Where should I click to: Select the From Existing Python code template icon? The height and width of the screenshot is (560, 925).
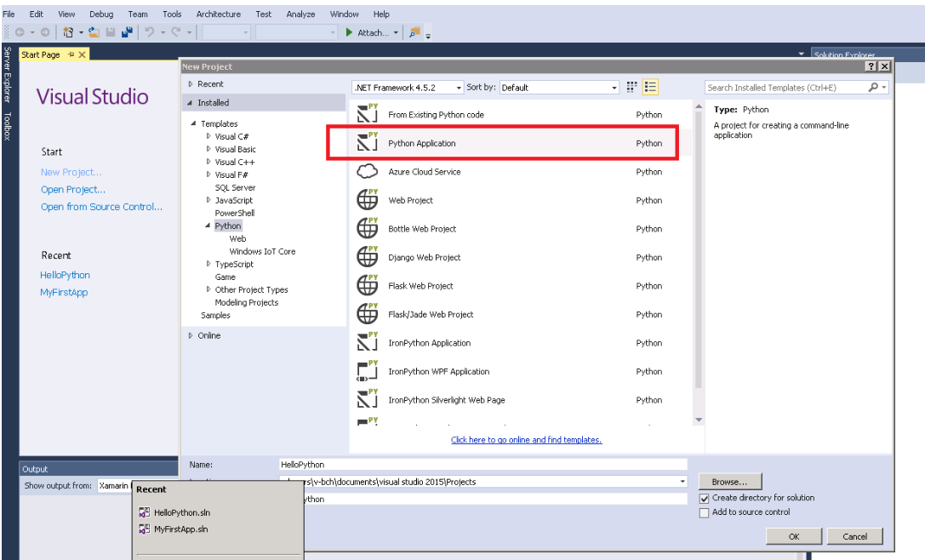point(367,114)
